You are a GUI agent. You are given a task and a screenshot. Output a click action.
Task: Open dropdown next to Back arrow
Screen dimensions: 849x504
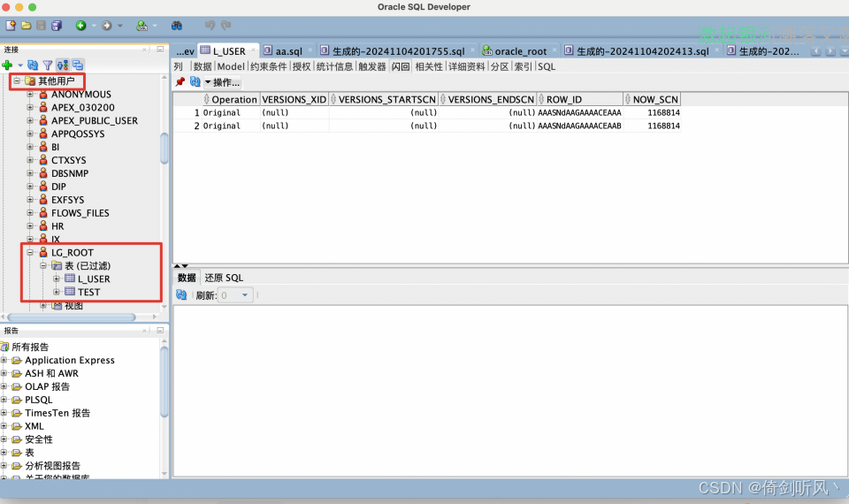coord(94,26)
